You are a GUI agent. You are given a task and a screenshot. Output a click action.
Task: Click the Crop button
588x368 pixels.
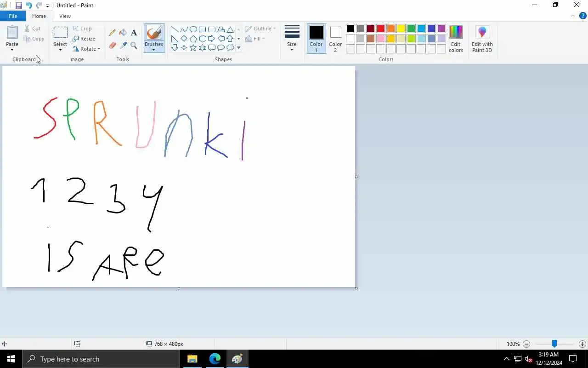(x=82, y=29)
